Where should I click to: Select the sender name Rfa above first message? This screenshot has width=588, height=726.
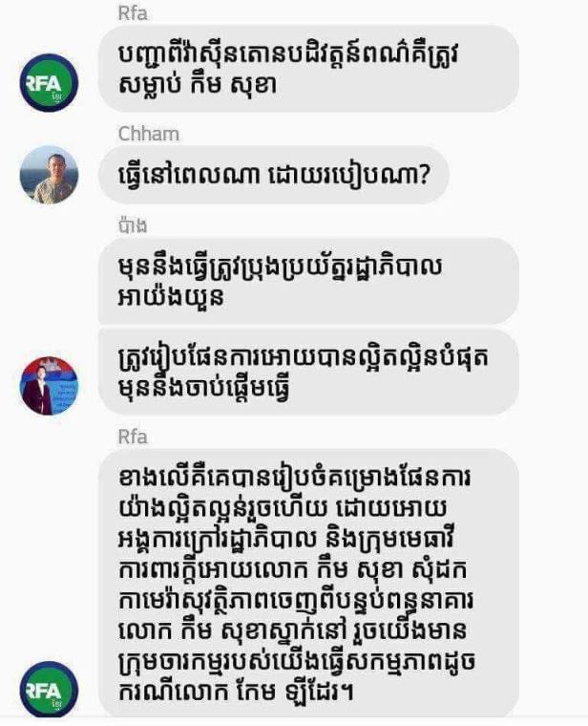click(133, 13)
